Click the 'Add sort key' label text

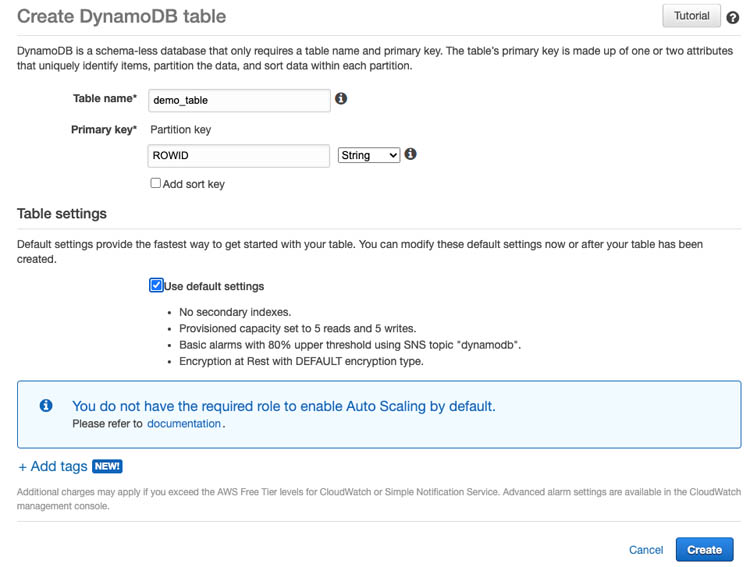coord(194,184)
